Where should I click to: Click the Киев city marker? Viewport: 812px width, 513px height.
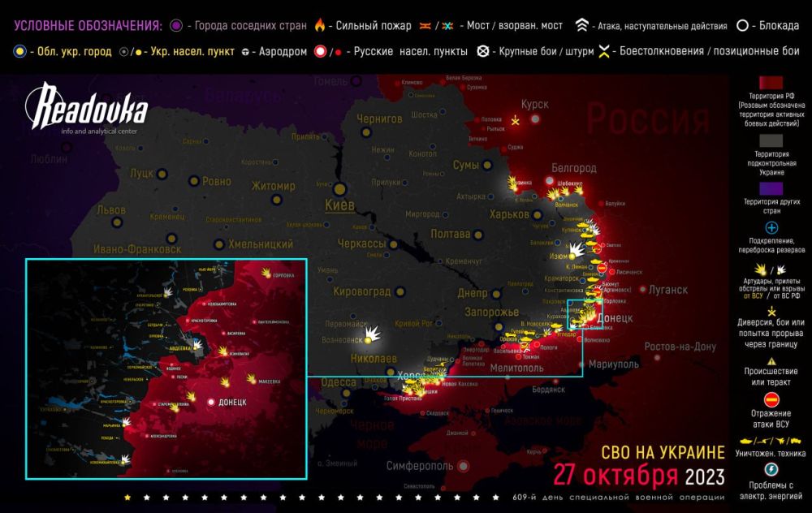pyautogui.click(x=339, y=189)
